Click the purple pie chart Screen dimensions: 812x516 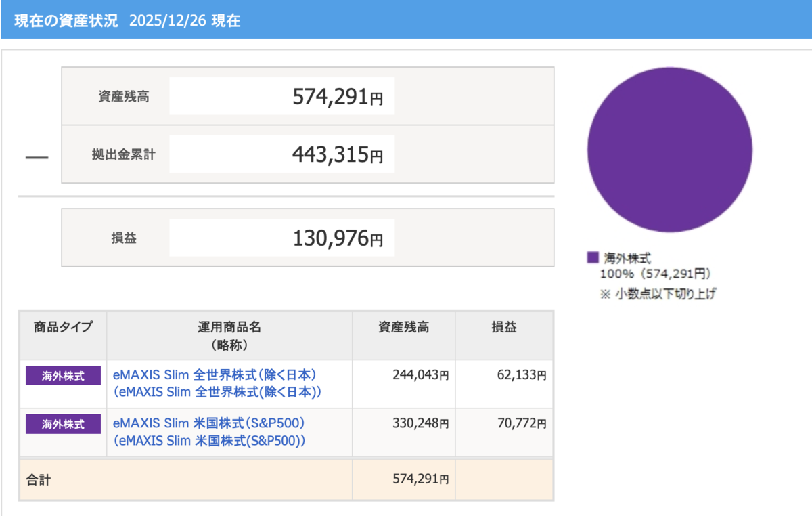point(670,150)
